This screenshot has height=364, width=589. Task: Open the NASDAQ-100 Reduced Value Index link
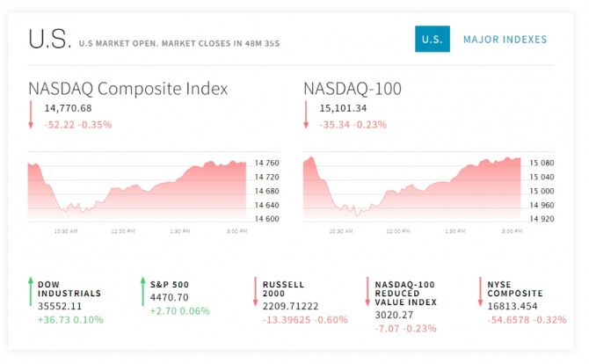tap(405, 294)
